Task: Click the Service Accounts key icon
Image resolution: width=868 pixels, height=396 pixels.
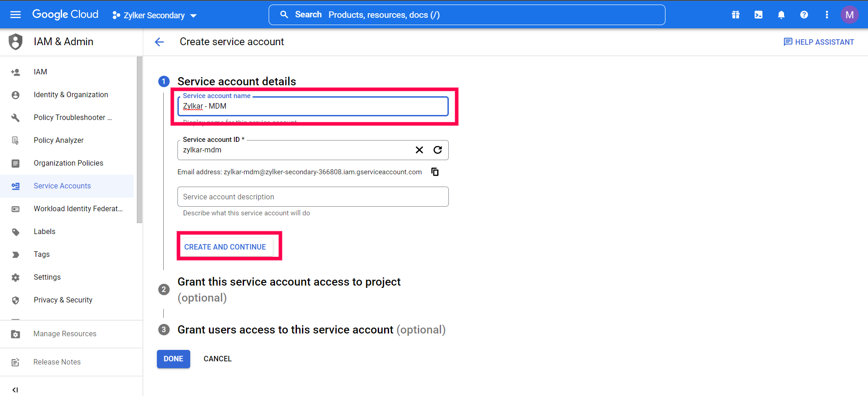Action: [x=16, y=186]
